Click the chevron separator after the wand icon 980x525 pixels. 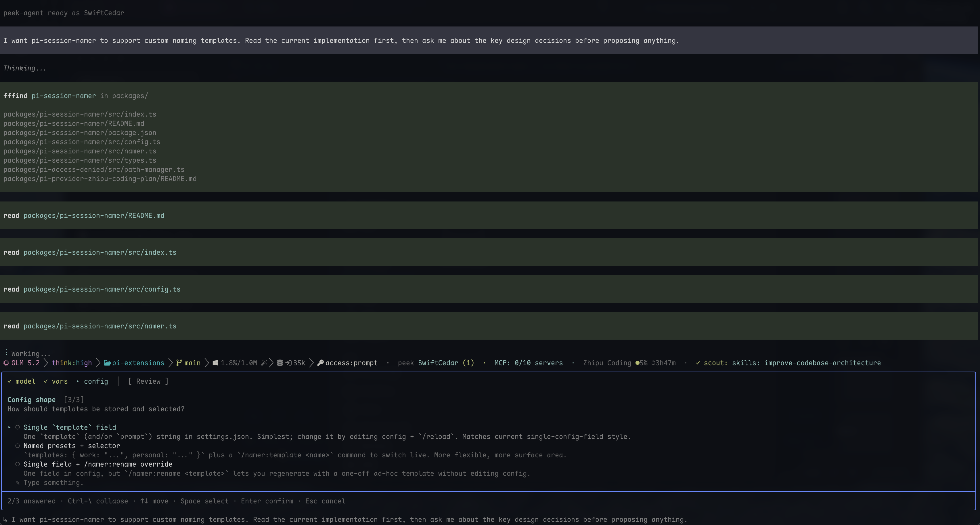(271, 363)
